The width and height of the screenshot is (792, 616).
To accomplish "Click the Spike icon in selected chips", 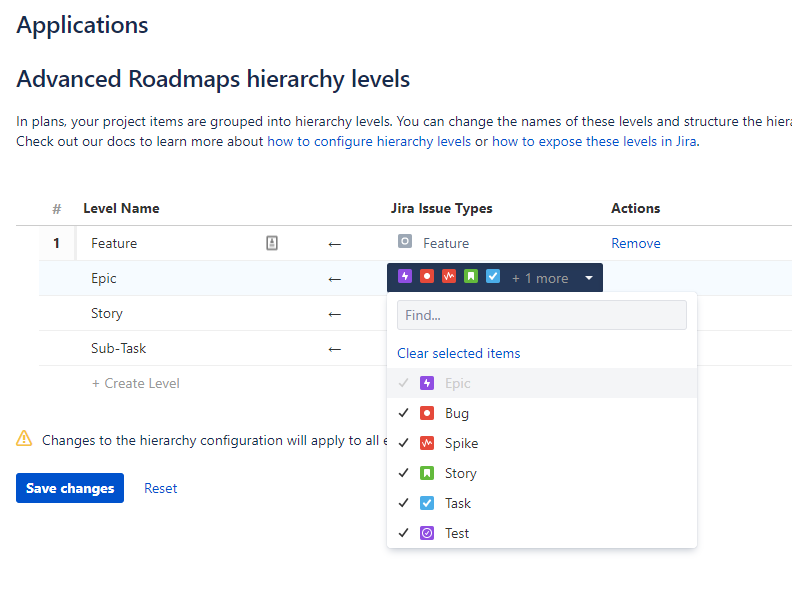I will tap(449, 276).
